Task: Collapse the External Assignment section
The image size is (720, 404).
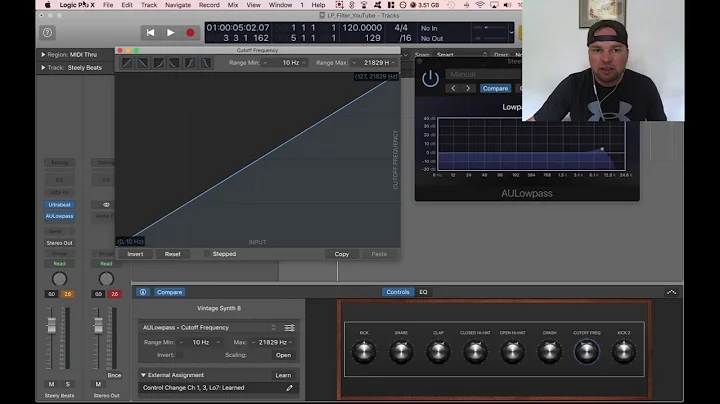Action: click(x=143, y=375)
